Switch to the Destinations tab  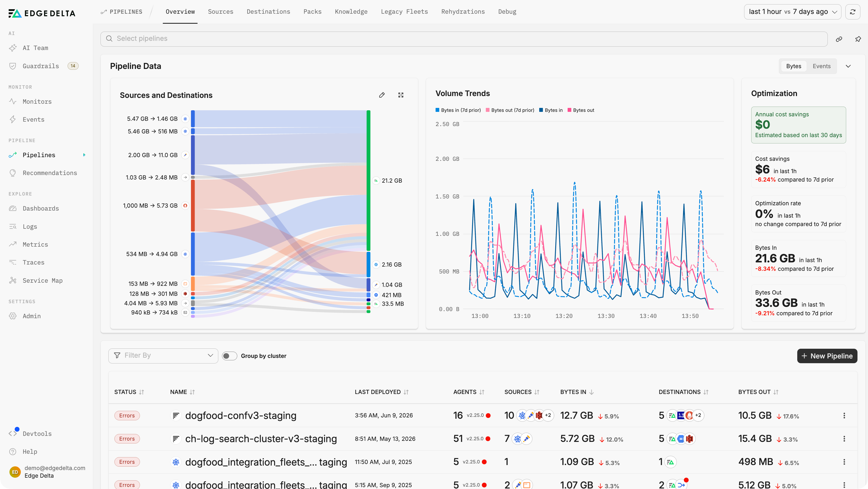point(268,12)
